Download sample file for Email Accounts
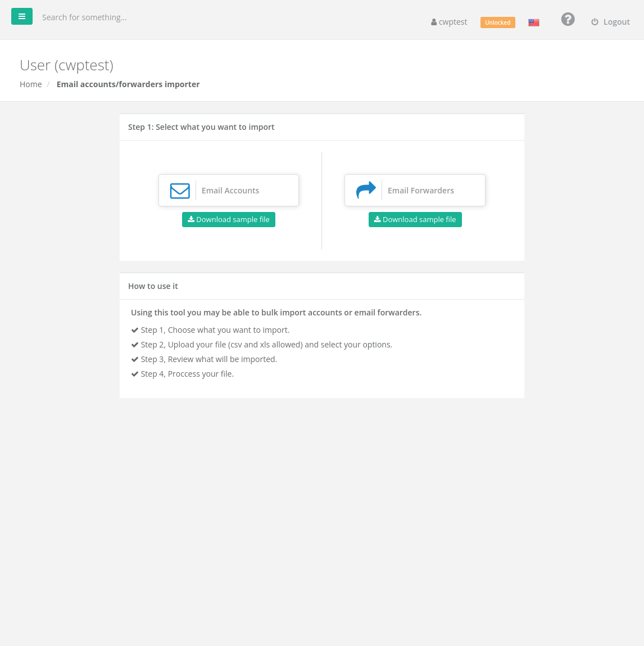 point(229,220)
